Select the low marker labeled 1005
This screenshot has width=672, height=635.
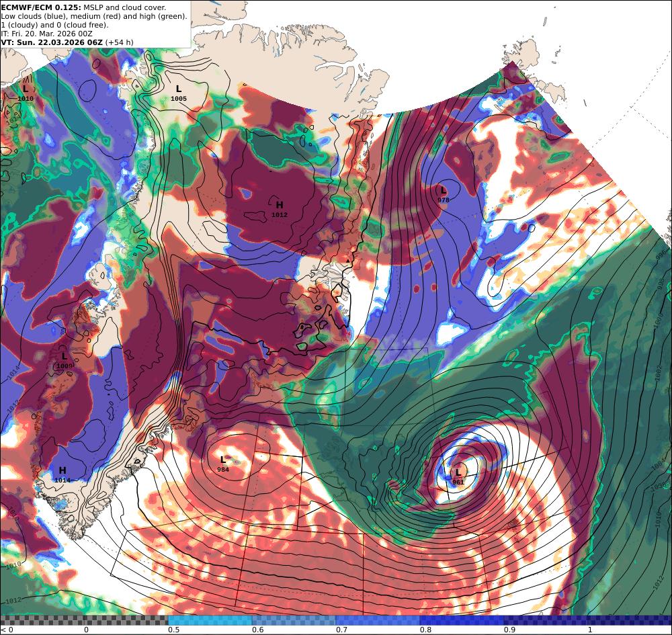(x=179, y=93)
